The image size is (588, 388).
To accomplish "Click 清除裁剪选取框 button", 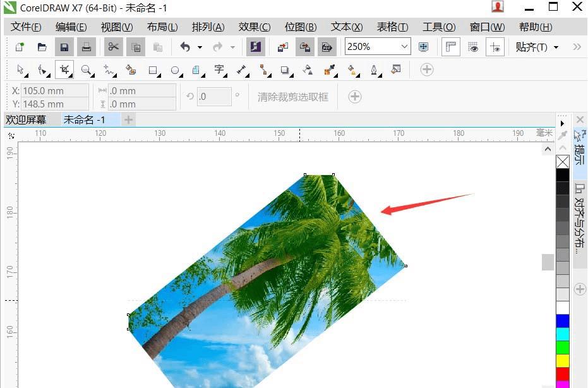I will 293,97.
